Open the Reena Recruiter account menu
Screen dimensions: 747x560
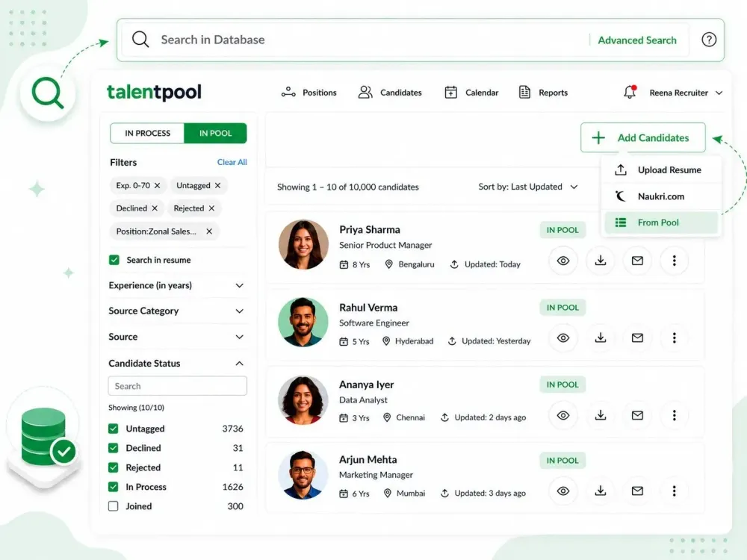686,93
